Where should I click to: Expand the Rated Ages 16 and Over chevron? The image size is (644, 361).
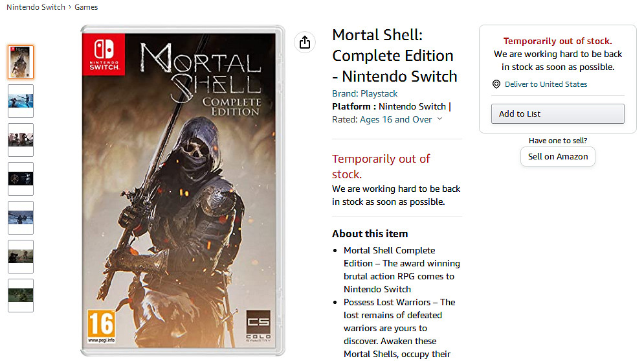pos(440,119)
